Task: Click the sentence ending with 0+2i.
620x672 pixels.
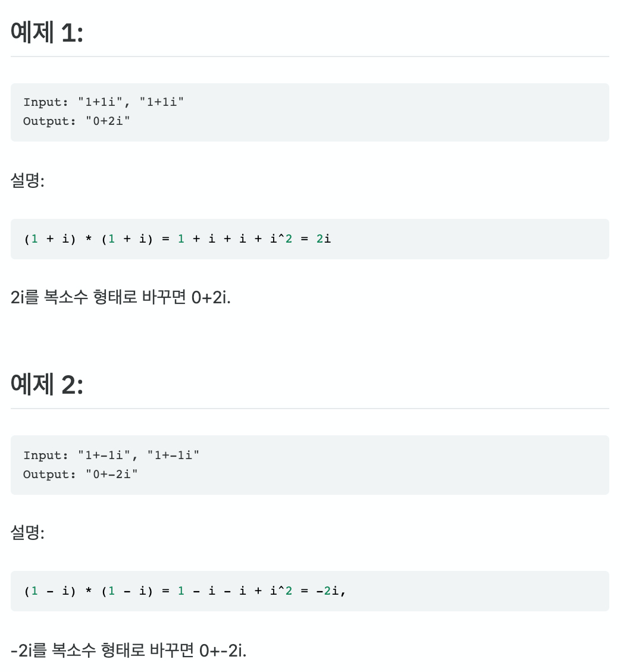Action: (120, 297)
